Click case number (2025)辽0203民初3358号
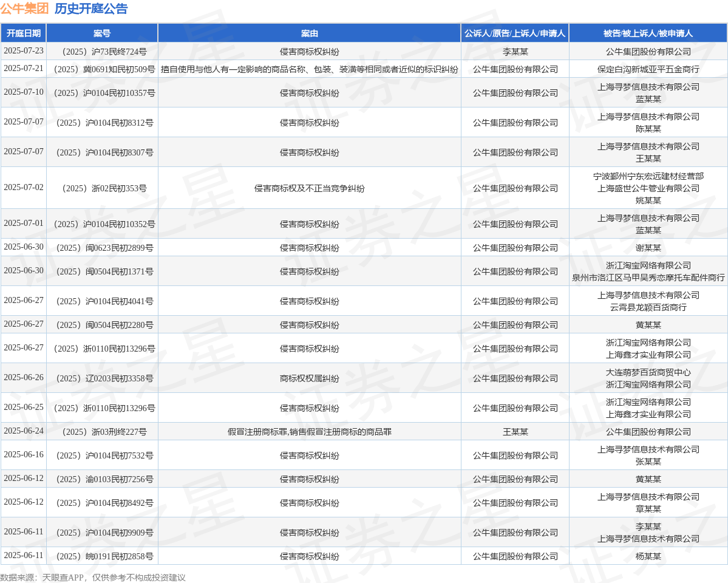Screen dimensions: 728x583 (102, 378)
